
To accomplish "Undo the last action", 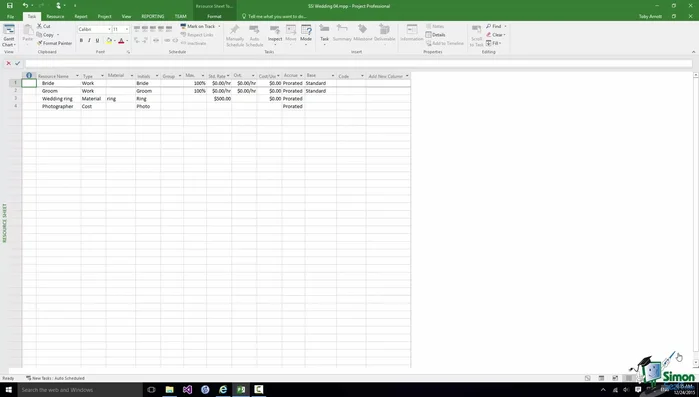I will pos(25,6).
